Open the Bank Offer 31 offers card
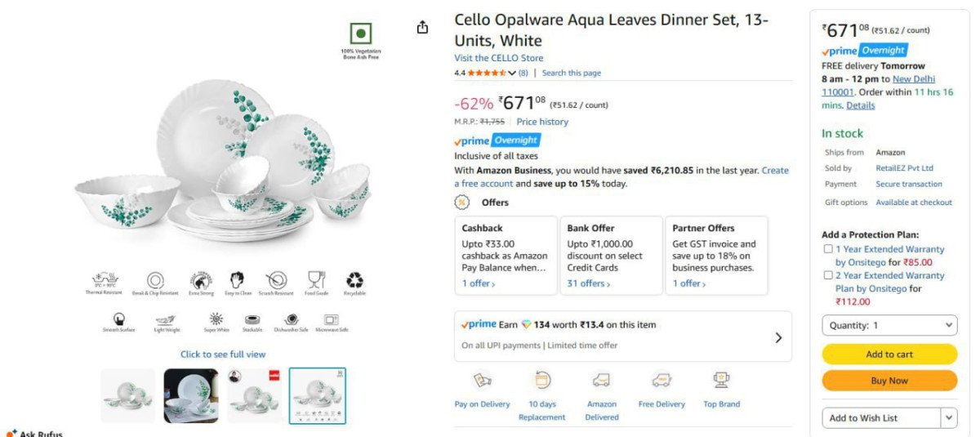 point(611,256)
